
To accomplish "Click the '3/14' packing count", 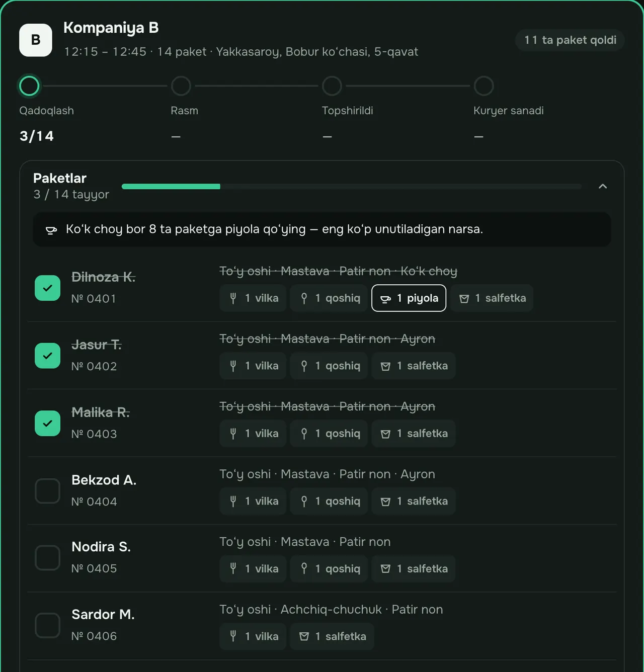I will click(37, 136).
